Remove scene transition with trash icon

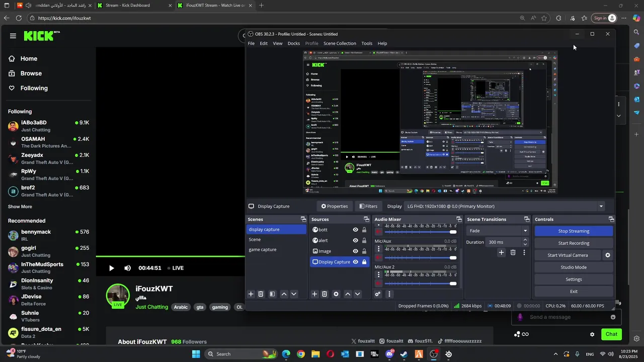click(x=513, y=252)
